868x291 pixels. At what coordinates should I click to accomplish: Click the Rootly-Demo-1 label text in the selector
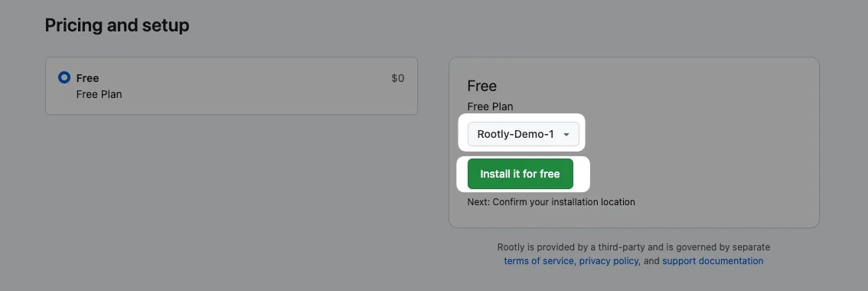pos(515,134)
